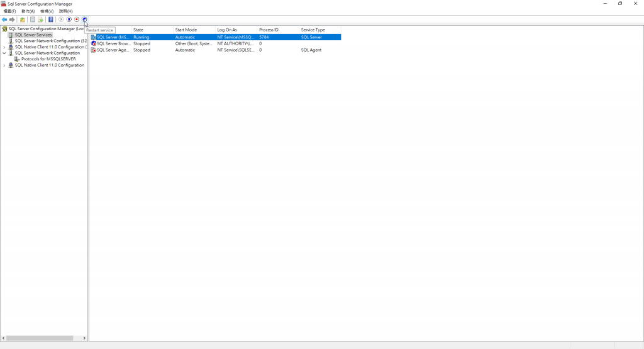Screen dimensions: 644x349
Task: Select Protocols for MSSQLSERVER in the tree
Action: pyautogui.click(x=48, y=59)
